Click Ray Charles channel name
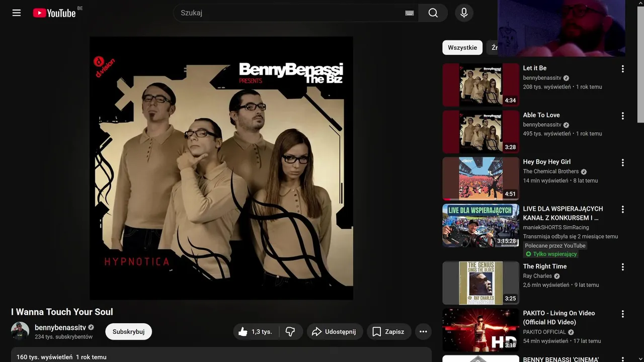 (x=537, y=276)
